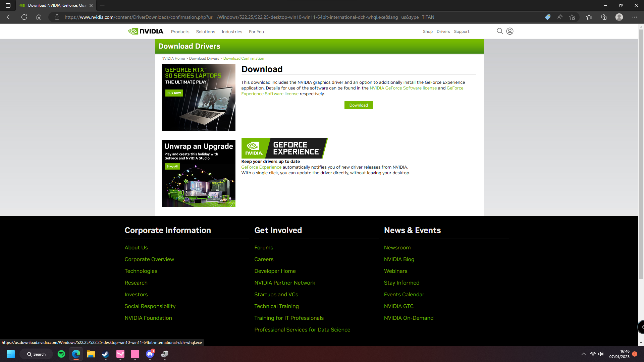Refresh the page with the reload icon
This screenshot has height=362, width=644.
point(24,17)
